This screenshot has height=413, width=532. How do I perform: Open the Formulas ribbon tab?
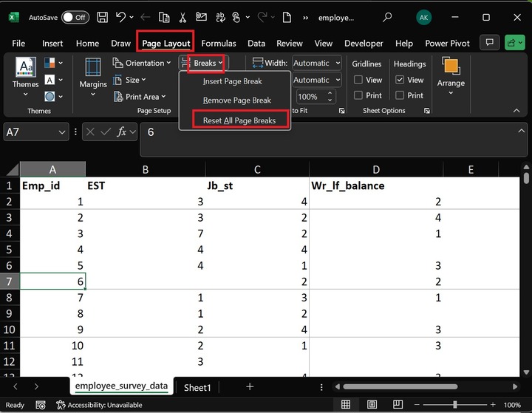tap(219, 44)
